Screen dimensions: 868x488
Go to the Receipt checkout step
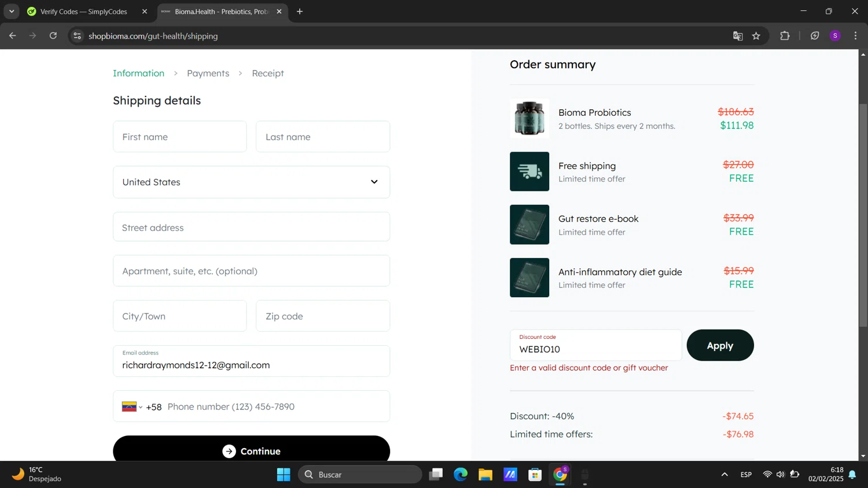(x=268, y=73)
